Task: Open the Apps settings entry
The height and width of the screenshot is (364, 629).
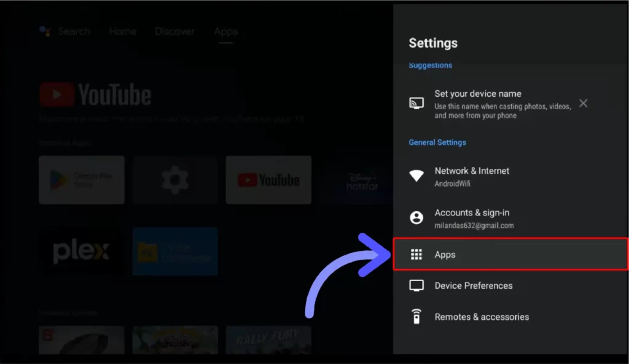Action: pos(510,254)
